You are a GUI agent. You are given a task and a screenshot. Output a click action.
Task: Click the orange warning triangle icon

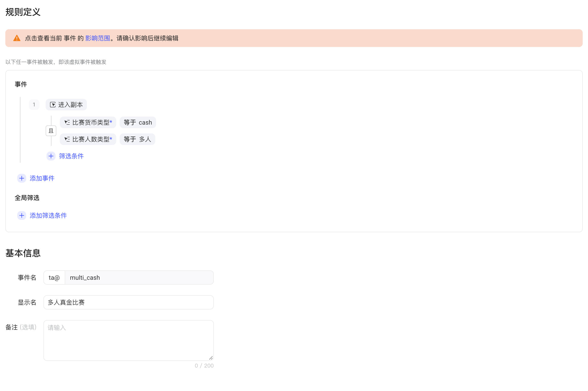(17, 38)
